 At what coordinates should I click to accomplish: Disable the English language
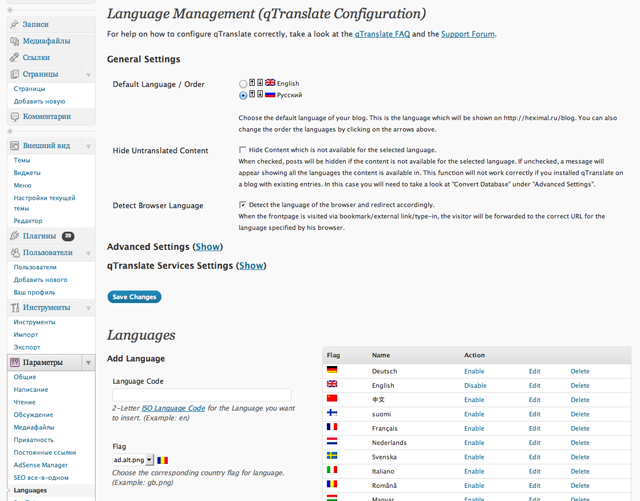pos(475,385)
